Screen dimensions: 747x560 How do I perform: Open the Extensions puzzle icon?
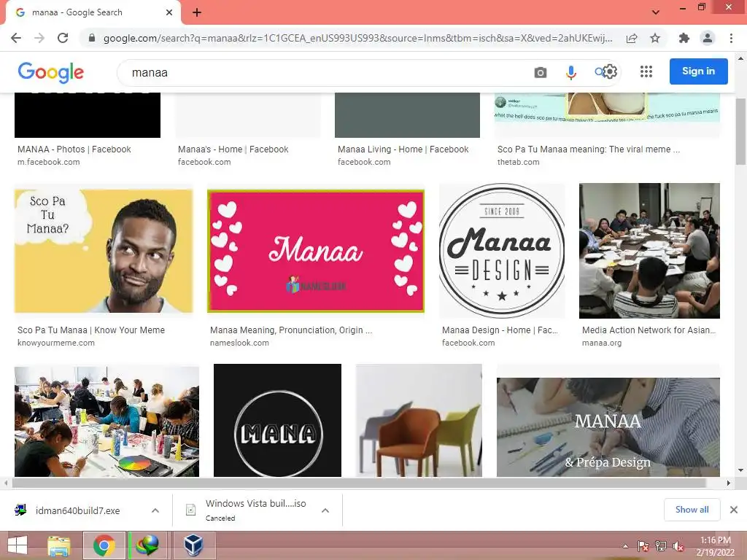(x=684, y=38)
